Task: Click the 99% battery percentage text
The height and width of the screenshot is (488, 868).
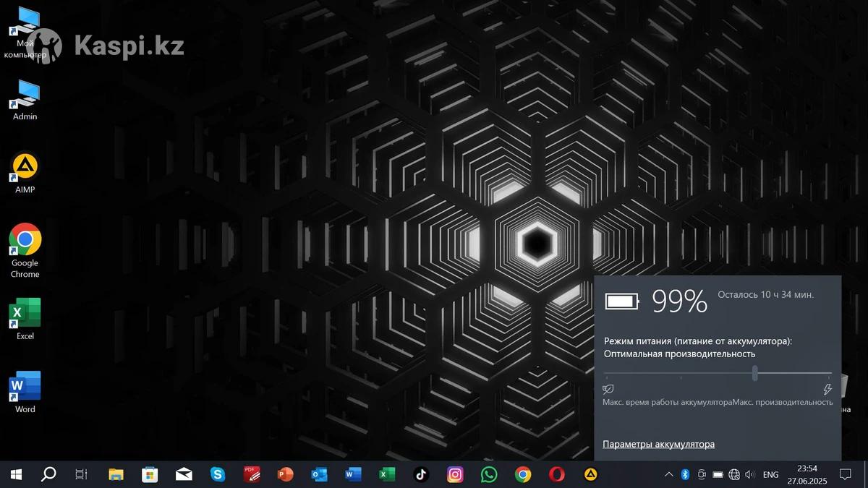Action: click(x=679, y=301)
